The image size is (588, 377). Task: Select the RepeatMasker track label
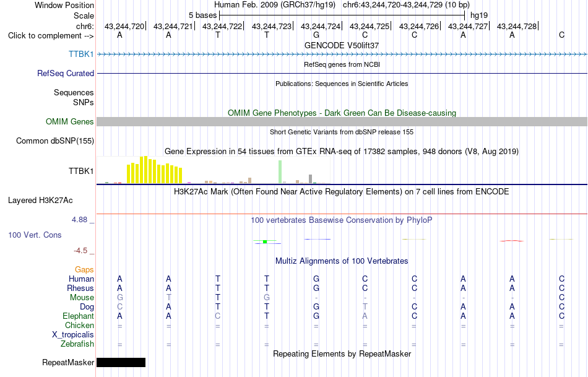(68, 362)
